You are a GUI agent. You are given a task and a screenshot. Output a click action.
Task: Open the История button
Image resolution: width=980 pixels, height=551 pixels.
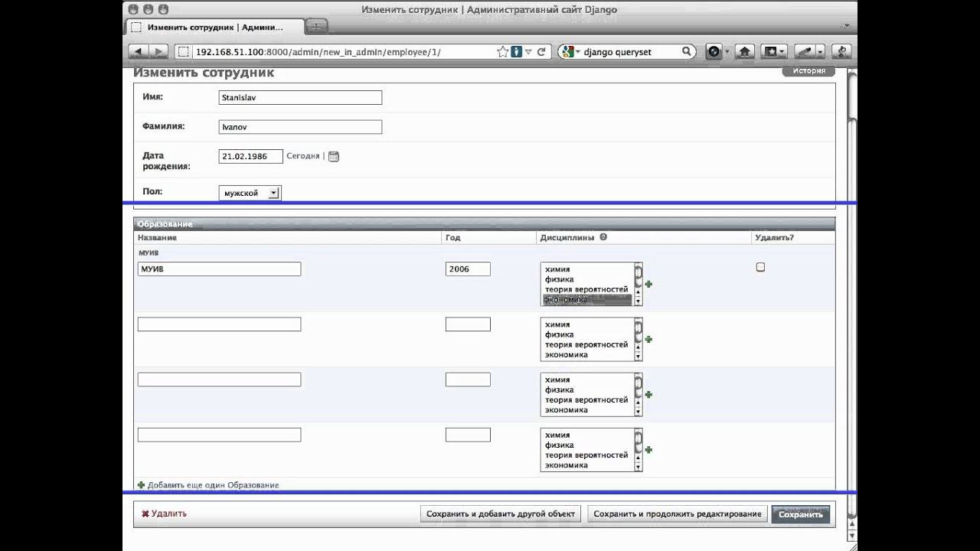[808, 71]
